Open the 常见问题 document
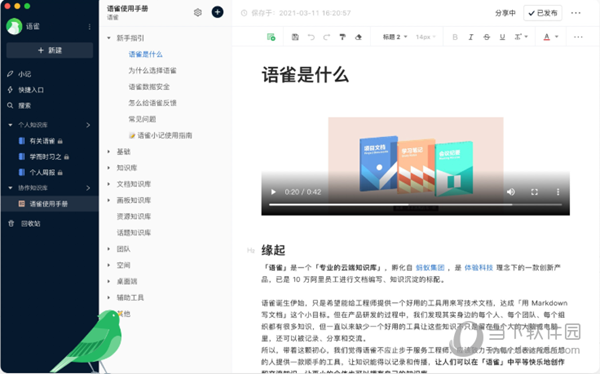600x374 pixels. (142, 119)
